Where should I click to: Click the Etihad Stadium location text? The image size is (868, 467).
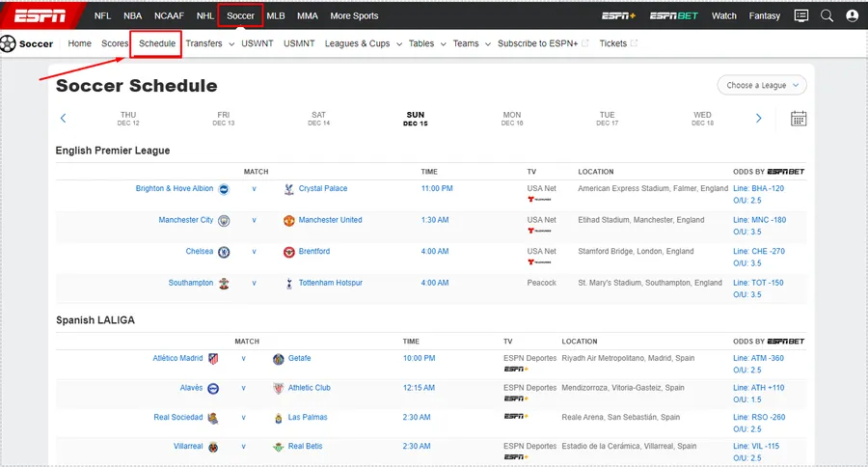641,220
